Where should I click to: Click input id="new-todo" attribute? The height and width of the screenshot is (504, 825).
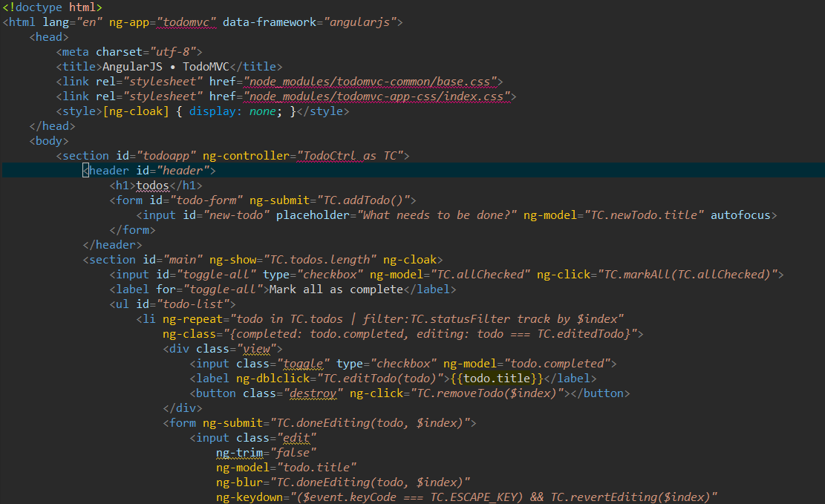pos(226,215)
